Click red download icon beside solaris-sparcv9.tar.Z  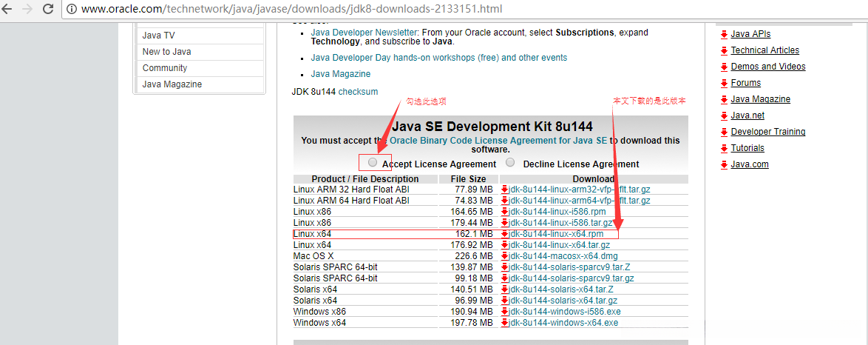504,267
